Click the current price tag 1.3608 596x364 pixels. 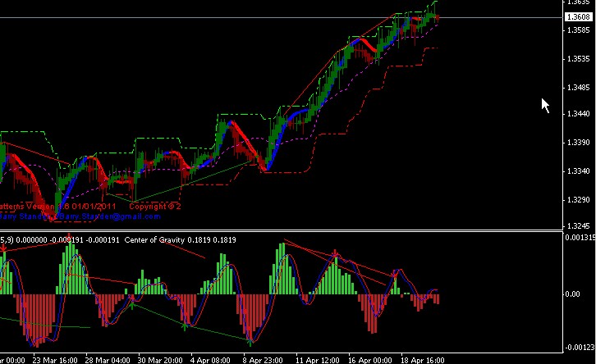[x=579, y=17]
